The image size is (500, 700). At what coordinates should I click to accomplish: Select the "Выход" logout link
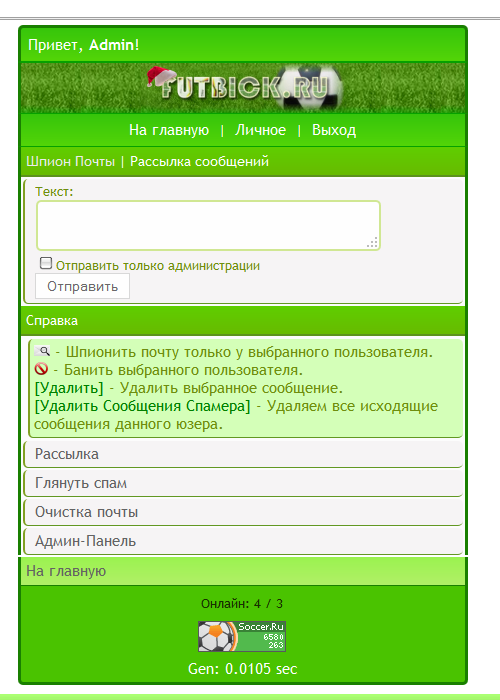tap(334, 130)
